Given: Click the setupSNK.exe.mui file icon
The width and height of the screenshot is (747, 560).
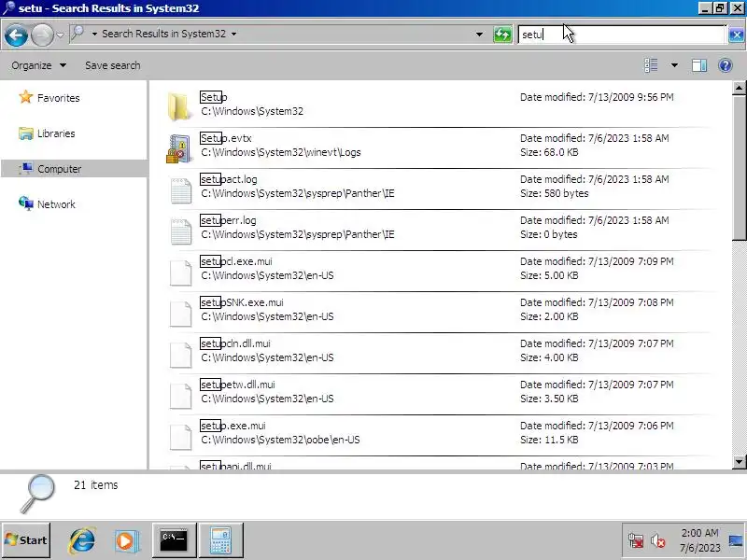Looking at the screenshot, I should pyautogui.click(x=180, y=314).
